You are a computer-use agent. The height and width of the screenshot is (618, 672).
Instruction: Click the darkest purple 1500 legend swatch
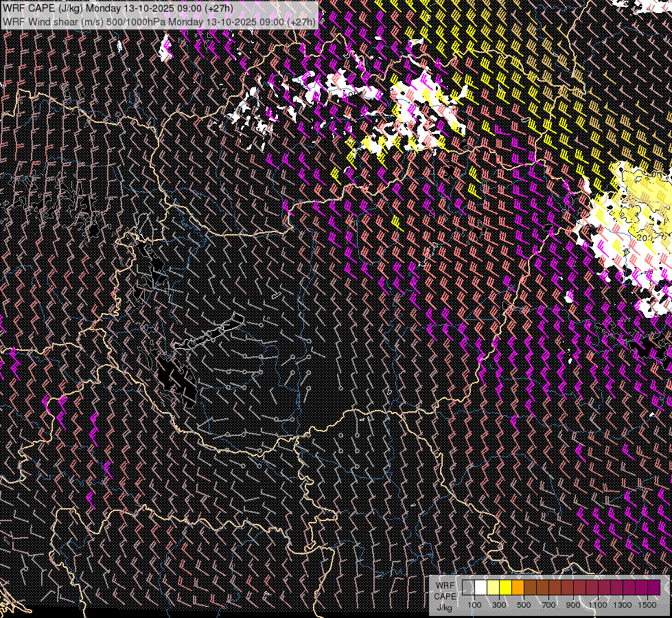point(653,587)
